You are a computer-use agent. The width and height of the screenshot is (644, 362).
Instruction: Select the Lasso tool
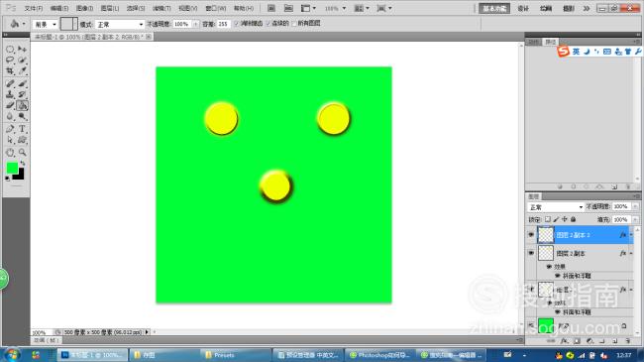click(10, 60)
